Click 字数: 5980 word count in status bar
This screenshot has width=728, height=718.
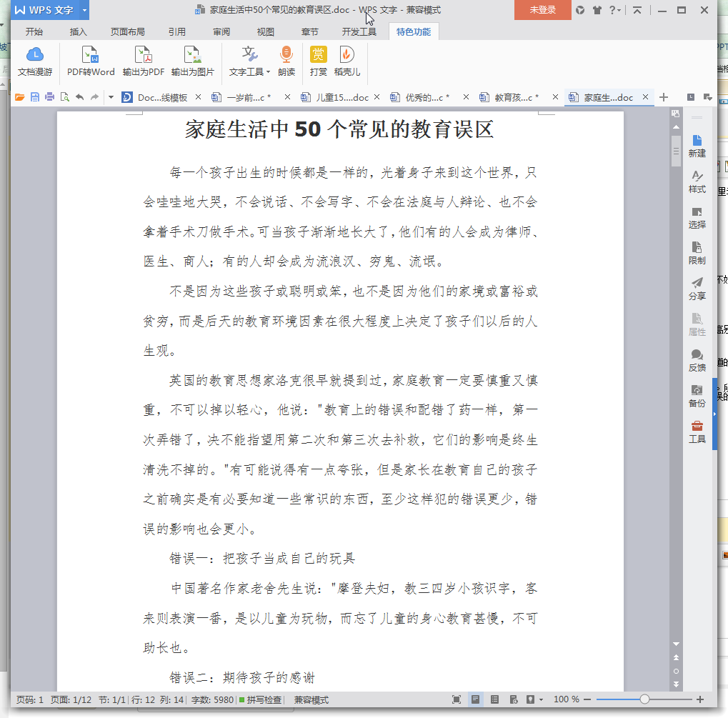212,700
